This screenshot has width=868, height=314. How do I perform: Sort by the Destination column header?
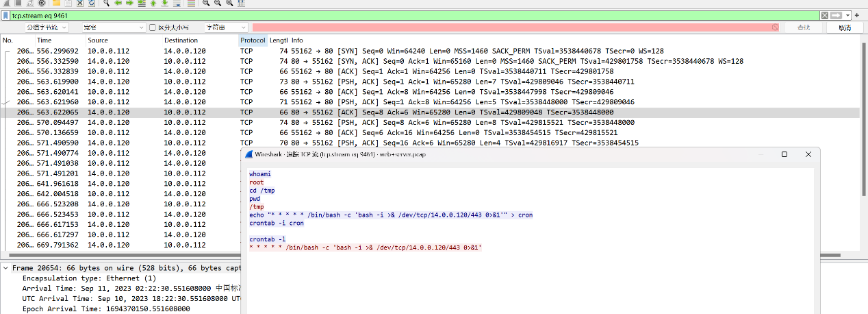[200, 40]
